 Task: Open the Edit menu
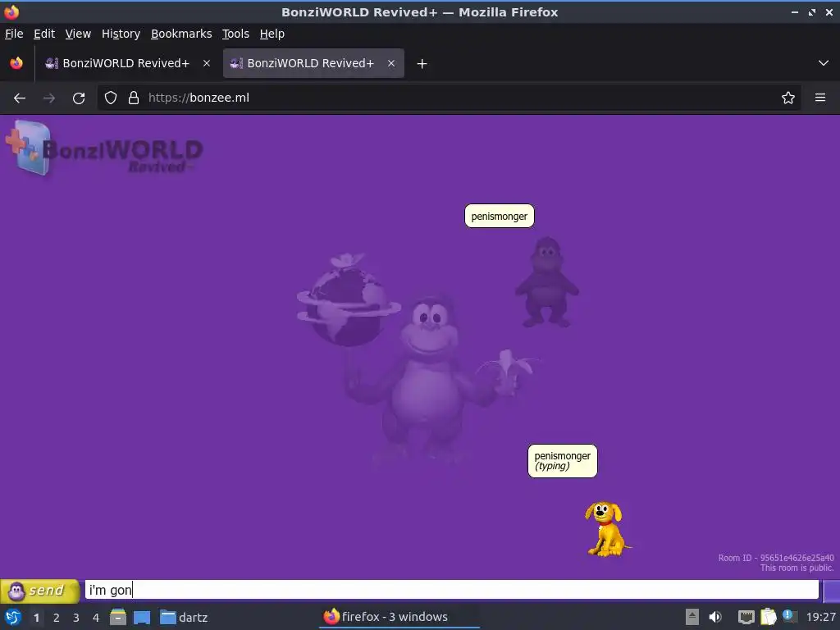[44, 34]
